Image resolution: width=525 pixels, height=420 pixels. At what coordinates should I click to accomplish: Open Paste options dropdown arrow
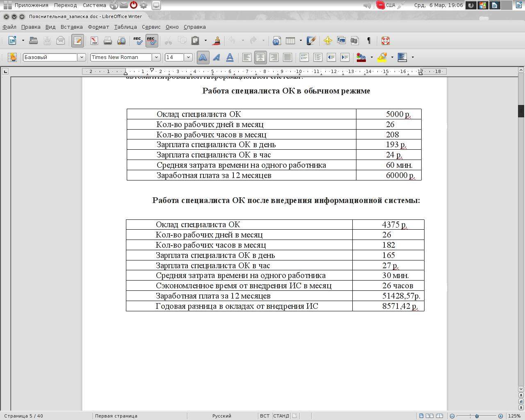coord(205,41)
